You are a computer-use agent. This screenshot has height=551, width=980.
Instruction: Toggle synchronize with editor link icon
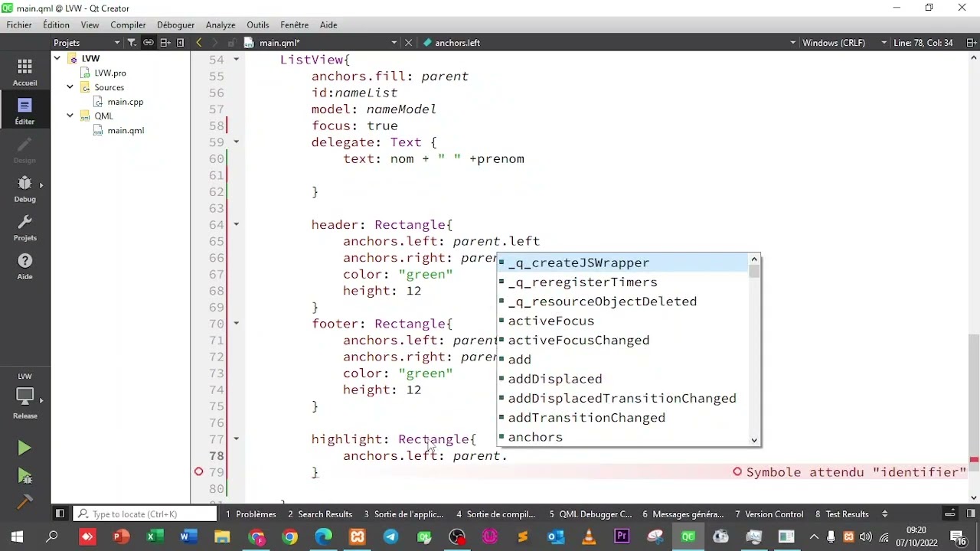point(149,43)
